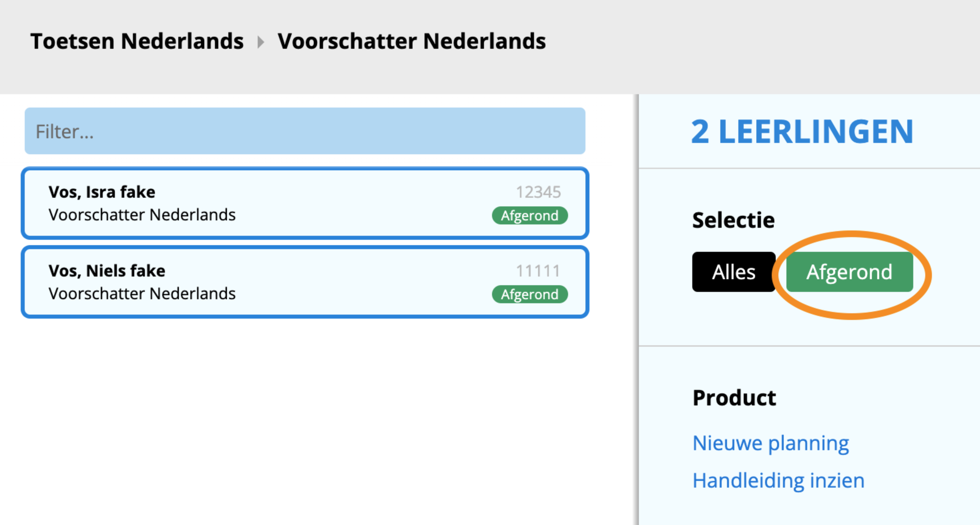
Task: Click the Selectie section heading
Action: pyautogui.click(x=733, y=220)
